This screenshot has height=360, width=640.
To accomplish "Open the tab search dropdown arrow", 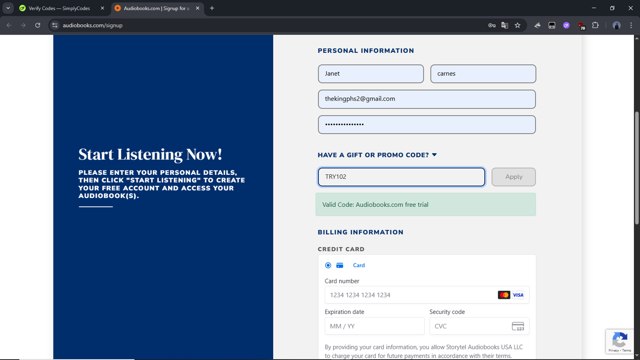I will [8, 8].
